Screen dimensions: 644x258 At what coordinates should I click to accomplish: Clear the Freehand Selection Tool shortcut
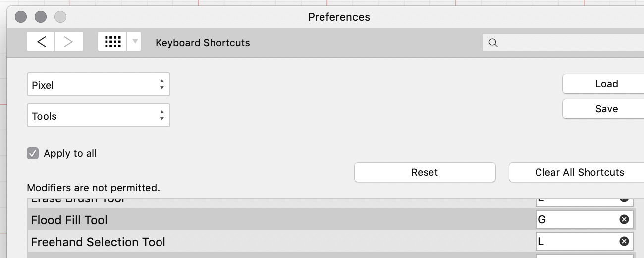click(x=624, y=241)
